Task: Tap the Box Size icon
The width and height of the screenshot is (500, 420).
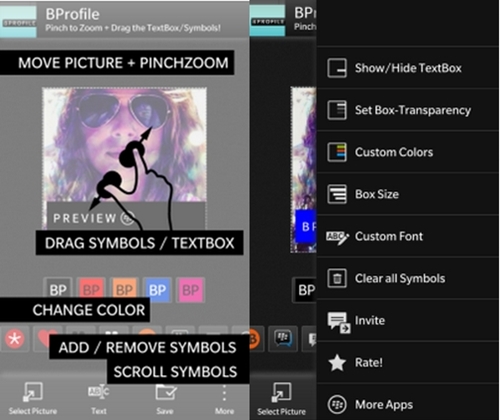Action: (337, 194)
